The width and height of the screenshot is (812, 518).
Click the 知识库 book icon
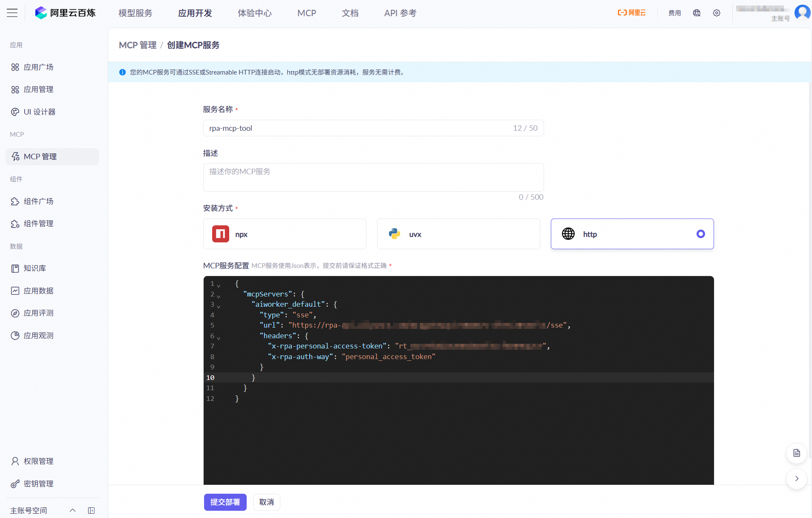pyautogui.click(x=15, y=268)
